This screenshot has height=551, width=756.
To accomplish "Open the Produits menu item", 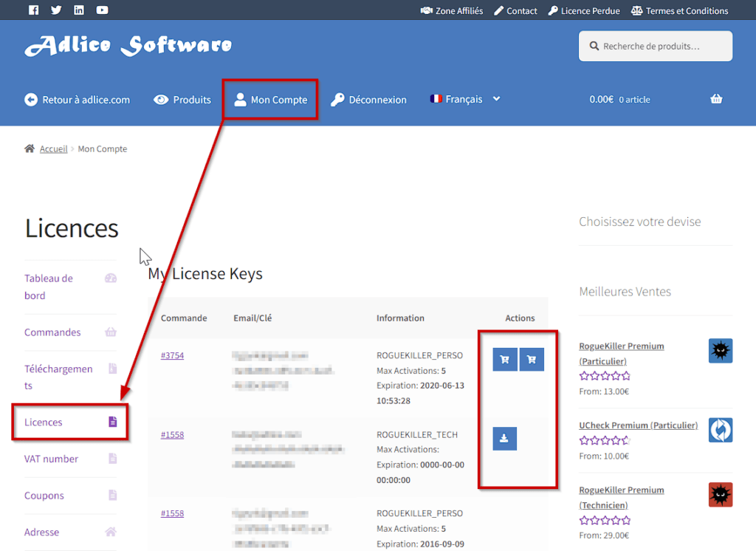I will (182, 100).
